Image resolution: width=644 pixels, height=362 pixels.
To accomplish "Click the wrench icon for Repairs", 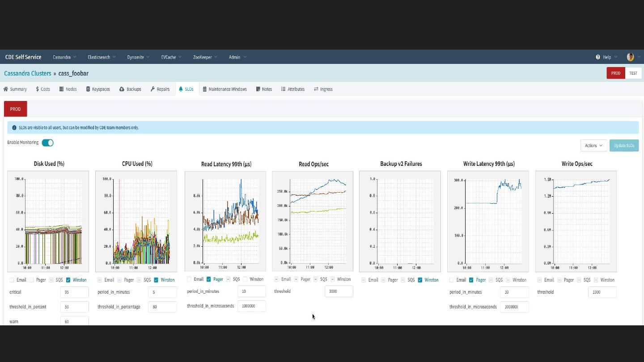I will point(153,89).
